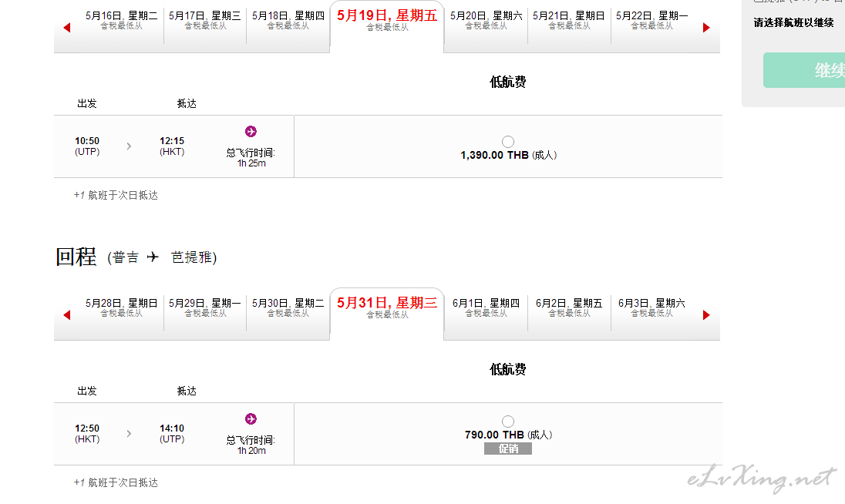Click chevron between 12:50 and 14:10 times

pyautogui.click(x=129, y=433)
